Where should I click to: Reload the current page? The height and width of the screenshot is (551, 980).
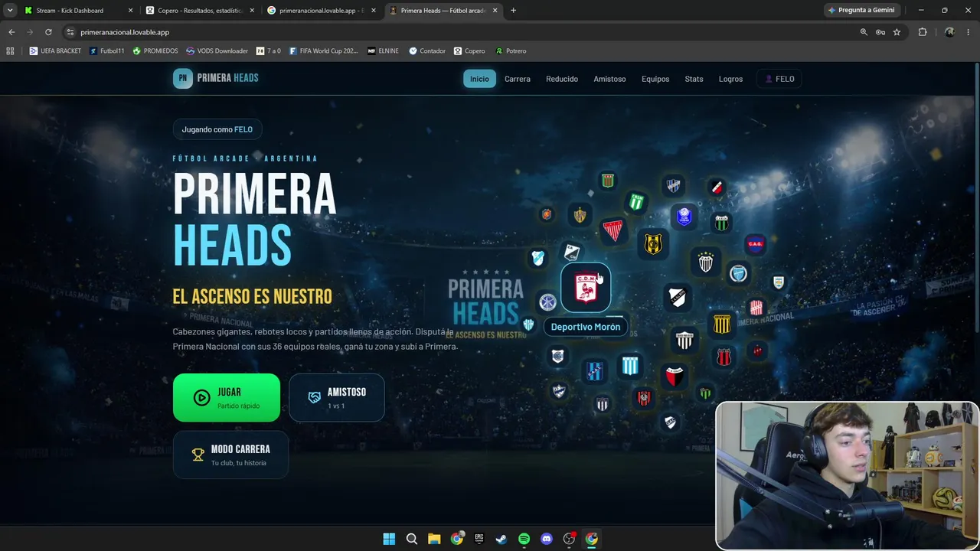click(x=48, y=32)
